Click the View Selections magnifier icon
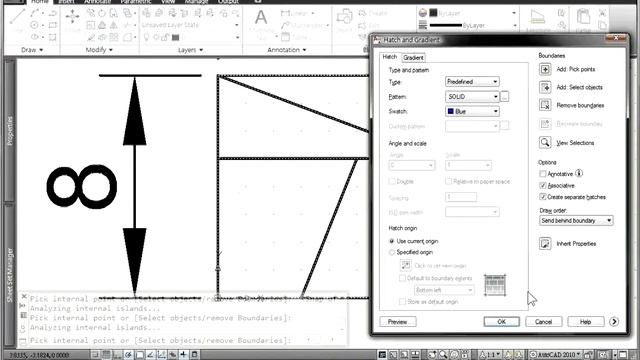 click(x=545, y=143)
